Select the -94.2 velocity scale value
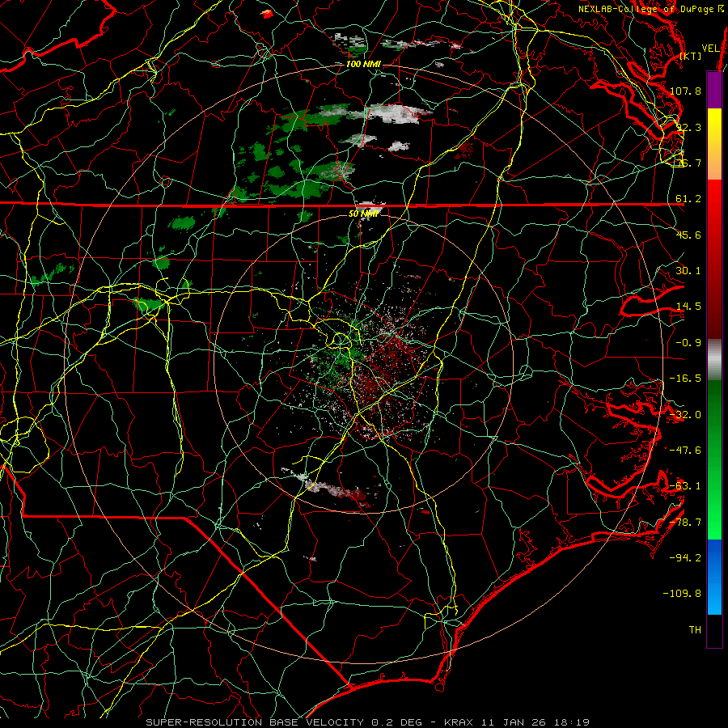The height and width of the screenshot is (728, 728). (685, 557)
